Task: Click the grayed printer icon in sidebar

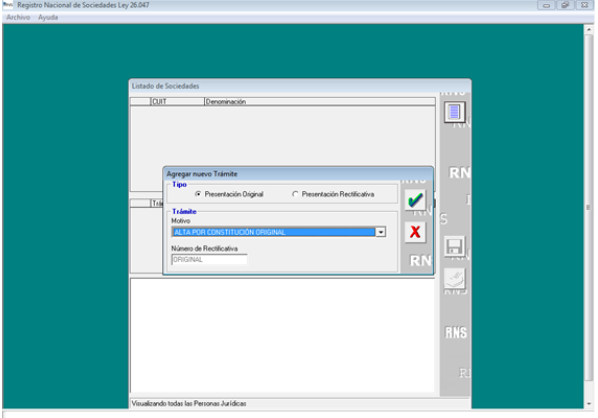Action: click(x=454, y=278)
